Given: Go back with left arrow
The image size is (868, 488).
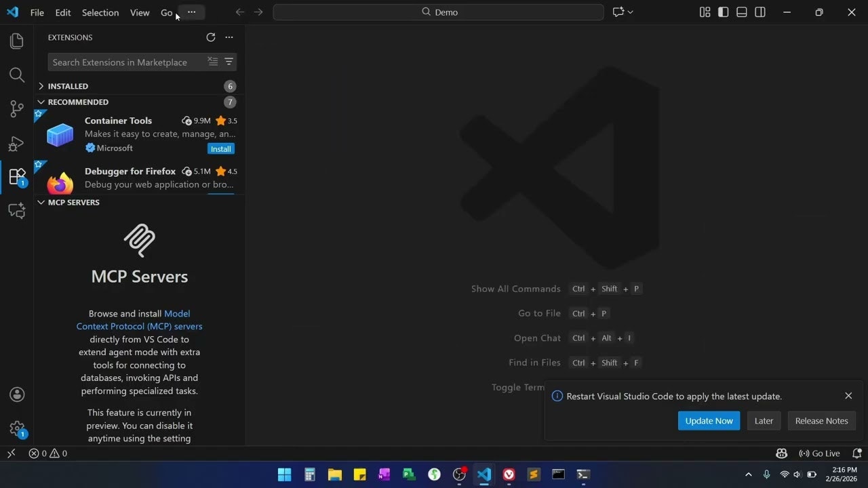Looking at the screenshot, I should pyautogui.click(x=239, y=12).
